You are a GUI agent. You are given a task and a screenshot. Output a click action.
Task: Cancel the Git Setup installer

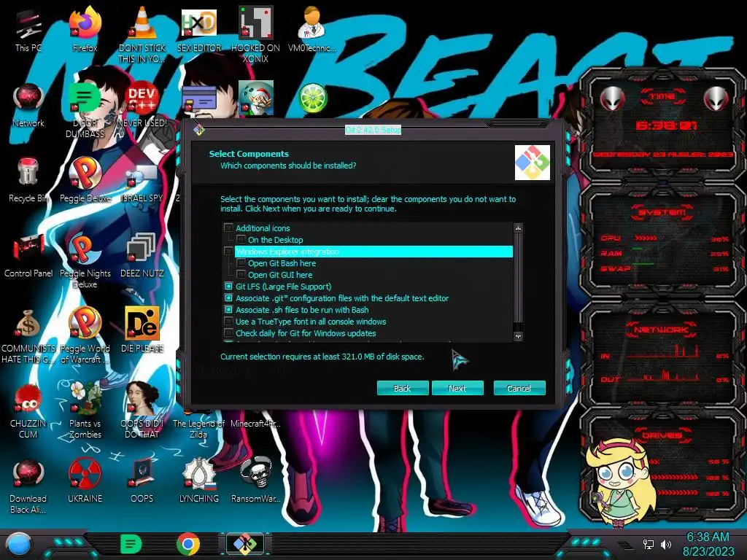pos(519,388)
